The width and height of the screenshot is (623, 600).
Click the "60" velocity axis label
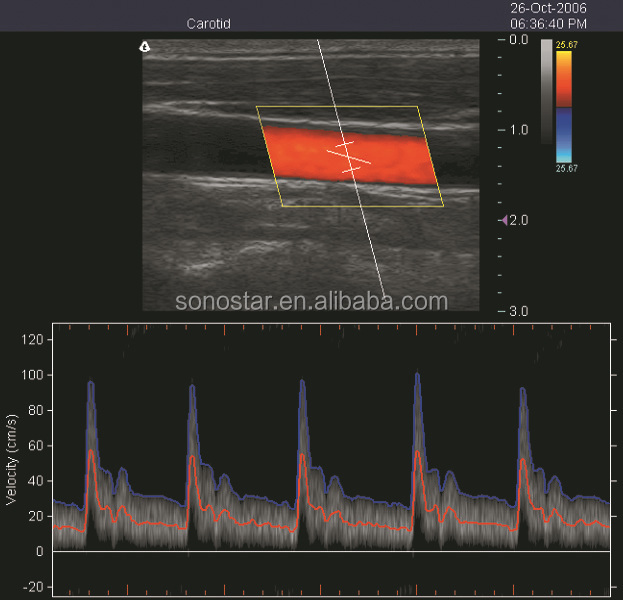click(36, 446)
